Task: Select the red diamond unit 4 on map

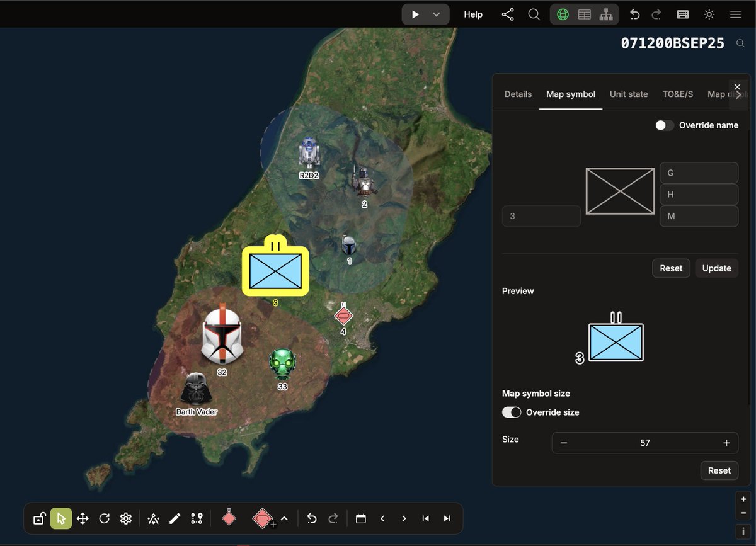Action: click(343, 316)
